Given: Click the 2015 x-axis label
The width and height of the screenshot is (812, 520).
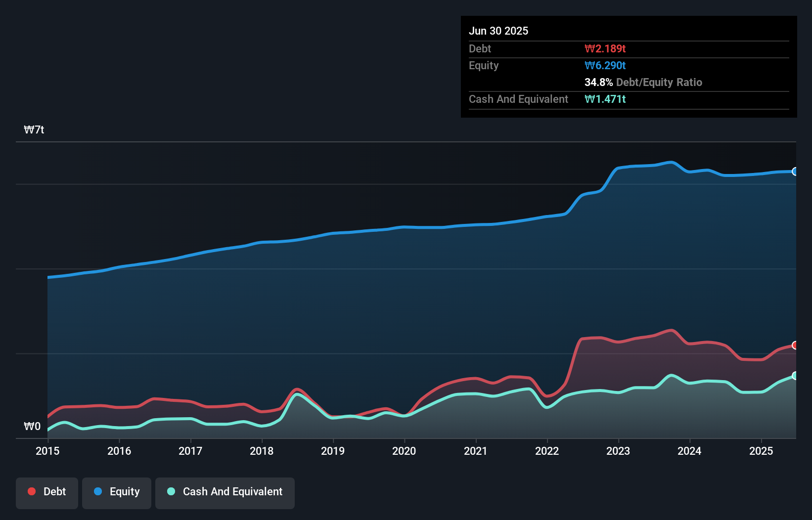Looking at the screenshot, I should [x=47, y=451].
